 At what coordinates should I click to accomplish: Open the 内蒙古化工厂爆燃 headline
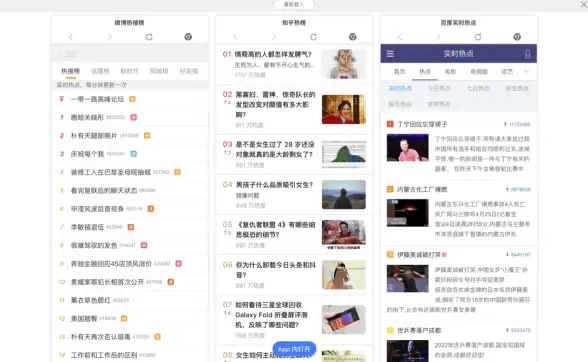422,189
